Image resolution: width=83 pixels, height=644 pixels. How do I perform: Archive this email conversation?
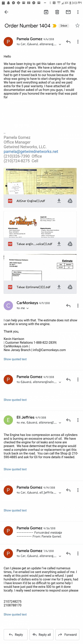coord(46,12)
